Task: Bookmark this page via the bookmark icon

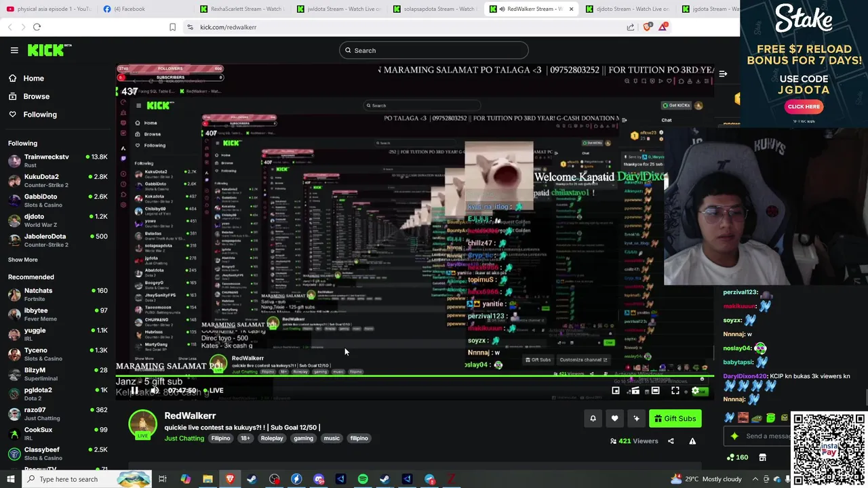Action: [172, 27]
